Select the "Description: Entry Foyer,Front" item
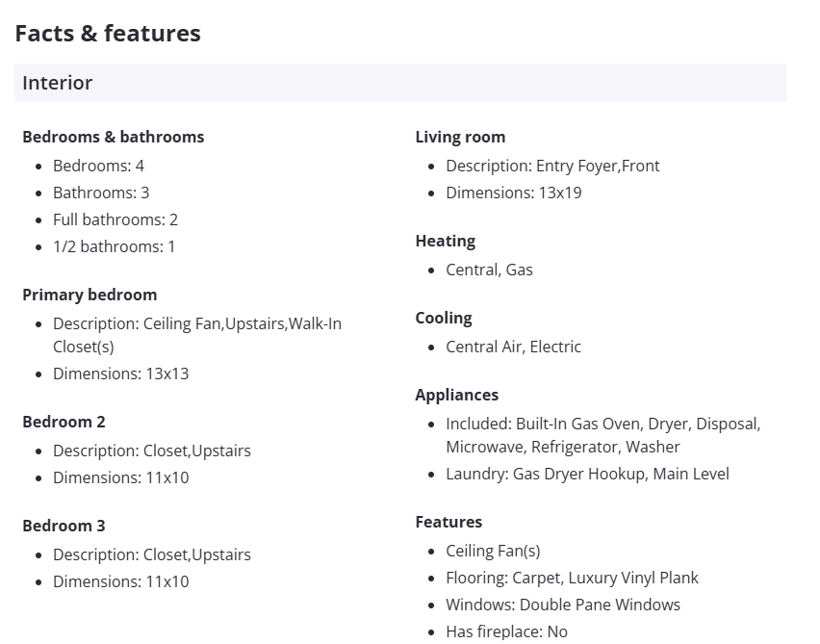 tap(552, 166)
